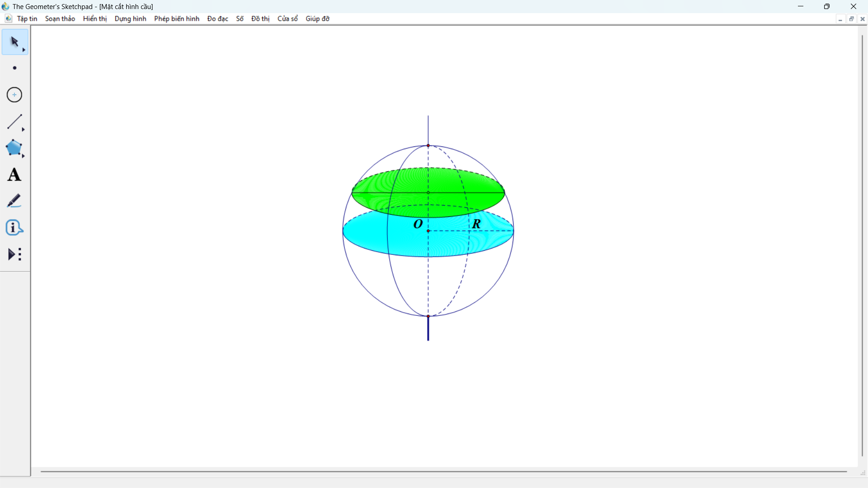Restore the inner document window
Viewport: 868px width, 488px height.
coord(851,19)
